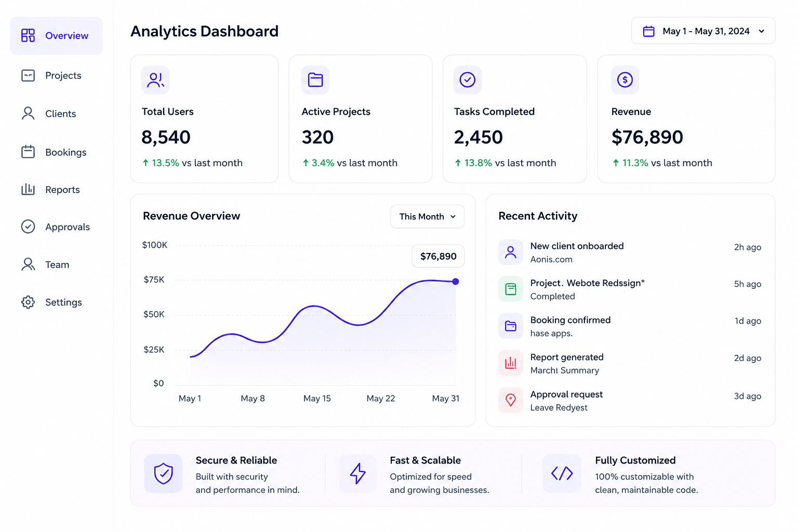Click the Total Users value 8,540
The image size is (798, 532).
tap(166, 137)
